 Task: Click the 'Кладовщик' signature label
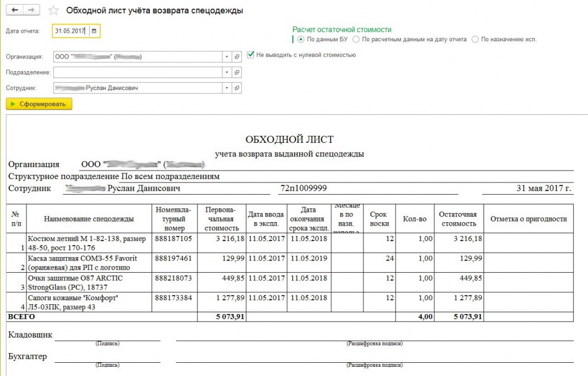point(30,335)
